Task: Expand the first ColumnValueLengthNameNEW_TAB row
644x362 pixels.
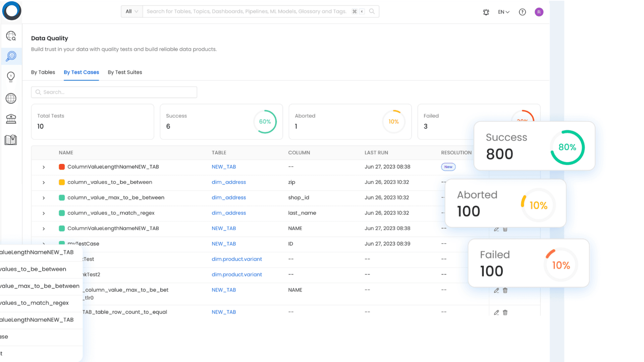Action: (44, 167)
